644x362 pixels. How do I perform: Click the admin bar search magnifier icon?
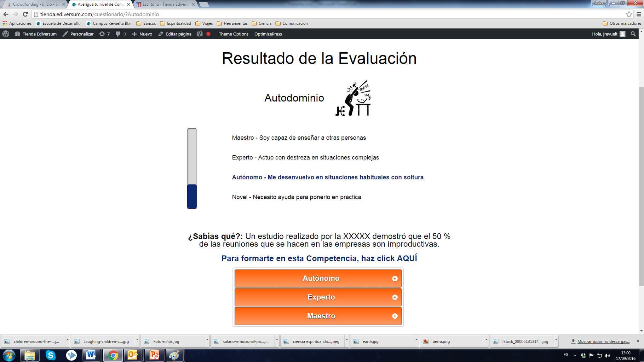(633, 34)
